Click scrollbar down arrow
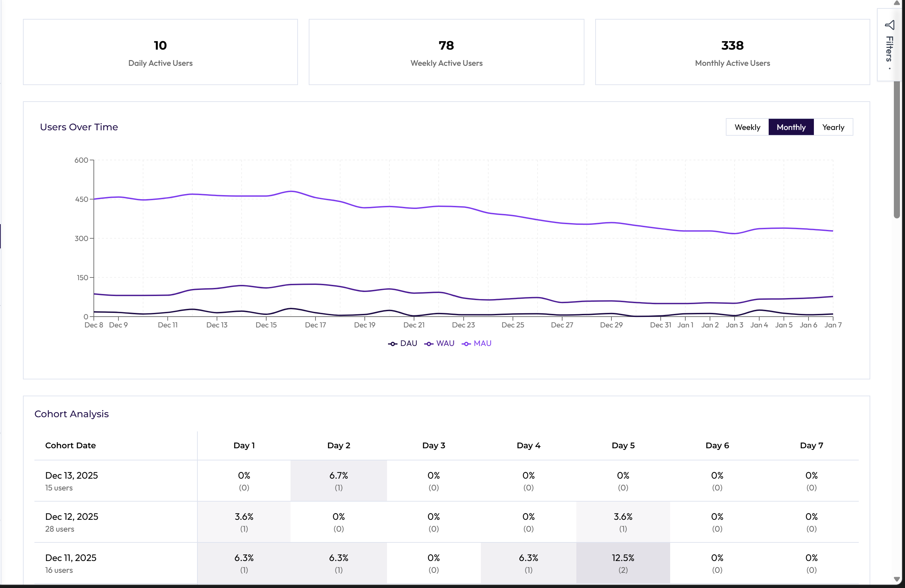Viewport: 905px width, 588px height. [897, 579]
